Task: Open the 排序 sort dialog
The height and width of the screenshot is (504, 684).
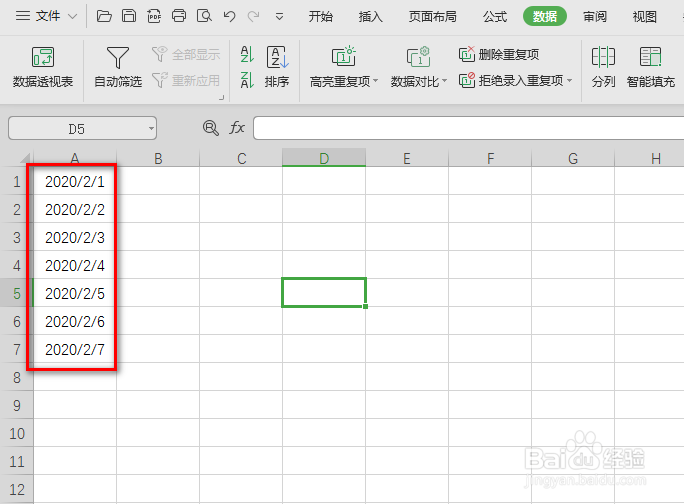Action: pyautogui.click(x=277, y=67)
